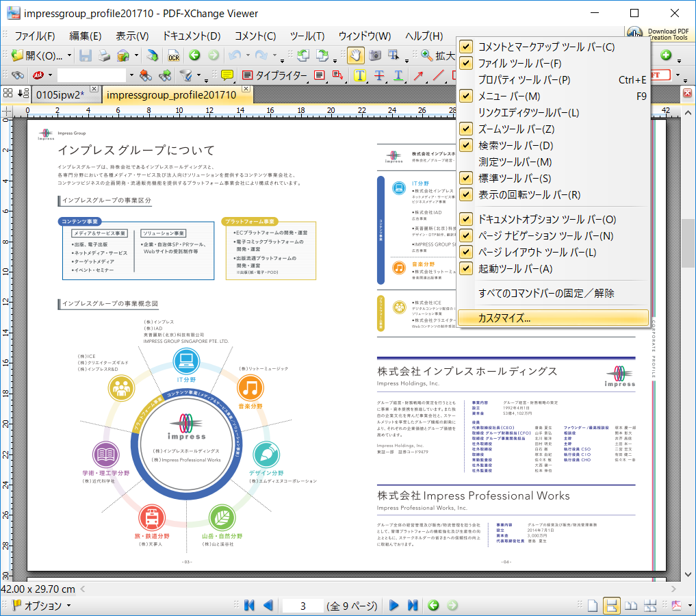Image resolution: width=696 pixels, height=616 pixels.
Task: Uncheck ズームツール バー(Z)
Action: 554,129
